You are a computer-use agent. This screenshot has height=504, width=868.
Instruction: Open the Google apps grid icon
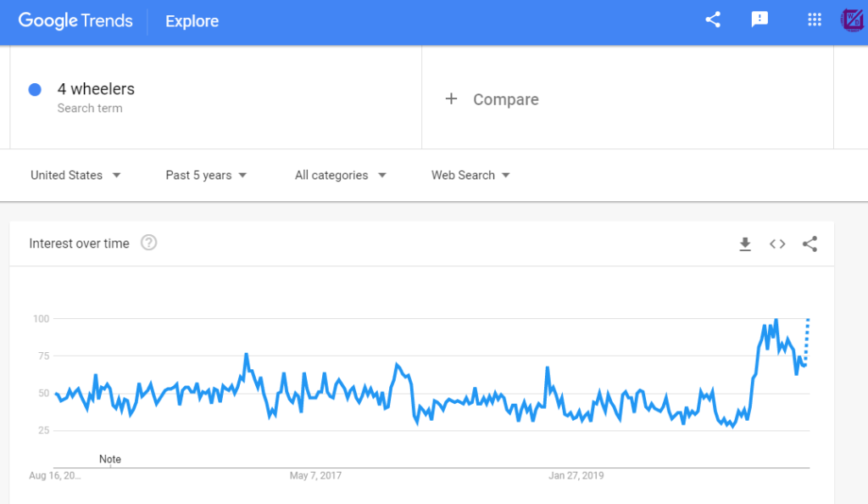click(x=815, y=20)
